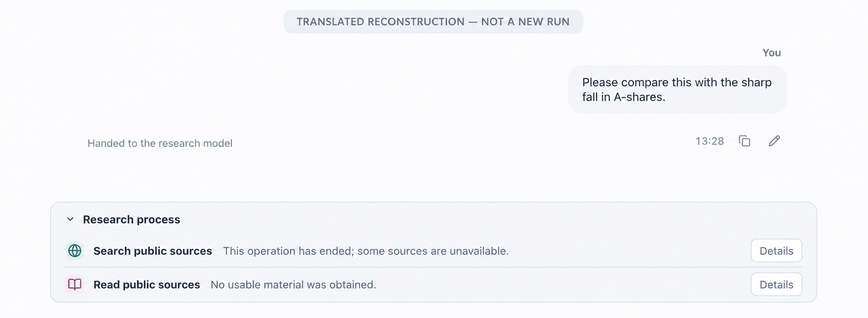Select the Read public sources step label
Image resolution: width=868 pixels, height=318 pixels.
click(147, 284)
